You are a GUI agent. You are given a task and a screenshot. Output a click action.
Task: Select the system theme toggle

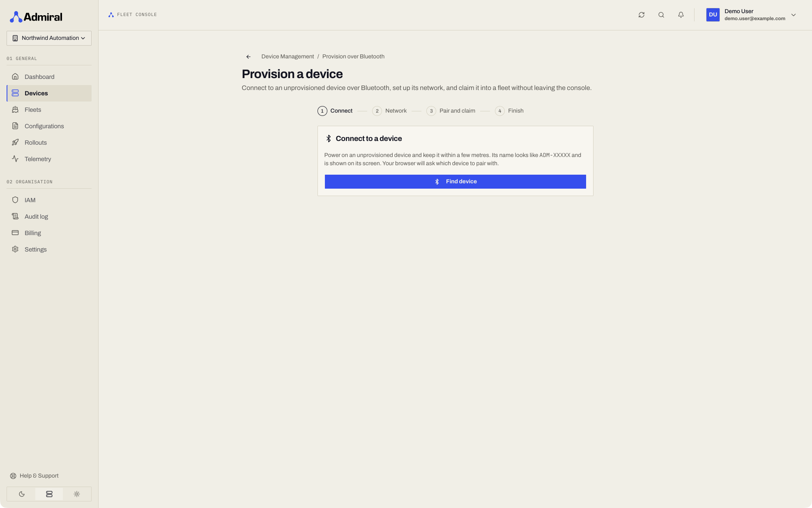click(x=49, y=494)
